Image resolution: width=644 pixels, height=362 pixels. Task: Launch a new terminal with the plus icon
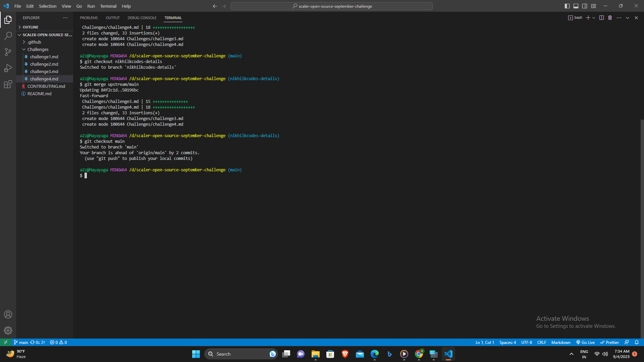588,17
